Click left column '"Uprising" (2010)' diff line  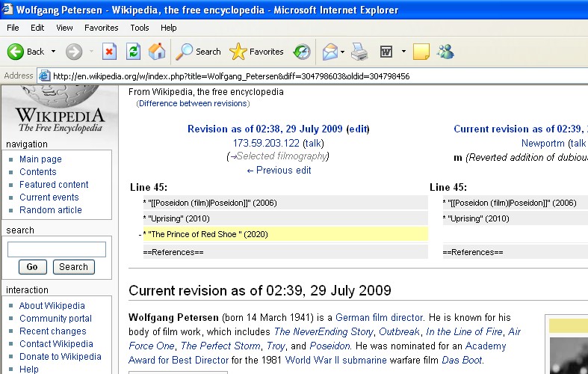pos(285,218)
